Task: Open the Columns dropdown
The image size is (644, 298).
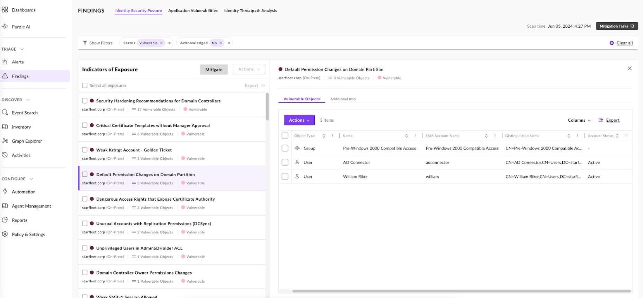Action: click(579, 120)
